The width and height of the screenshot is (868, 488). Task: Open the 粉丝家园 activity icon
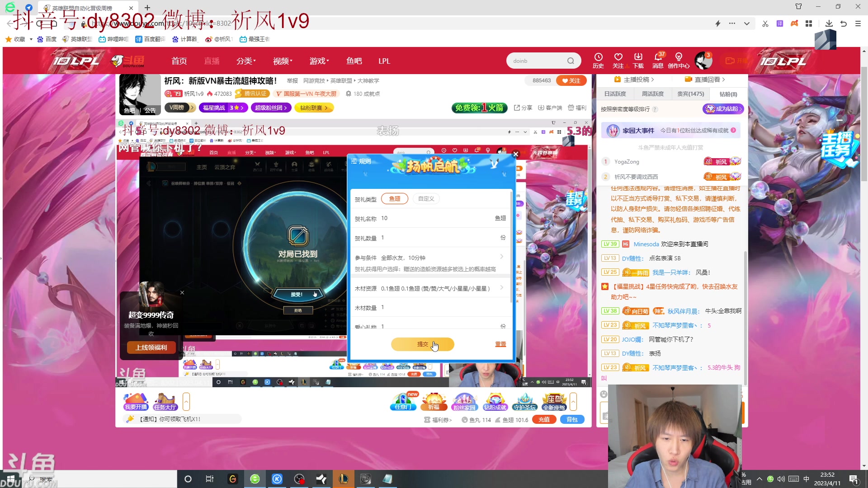tap(464, 401)
